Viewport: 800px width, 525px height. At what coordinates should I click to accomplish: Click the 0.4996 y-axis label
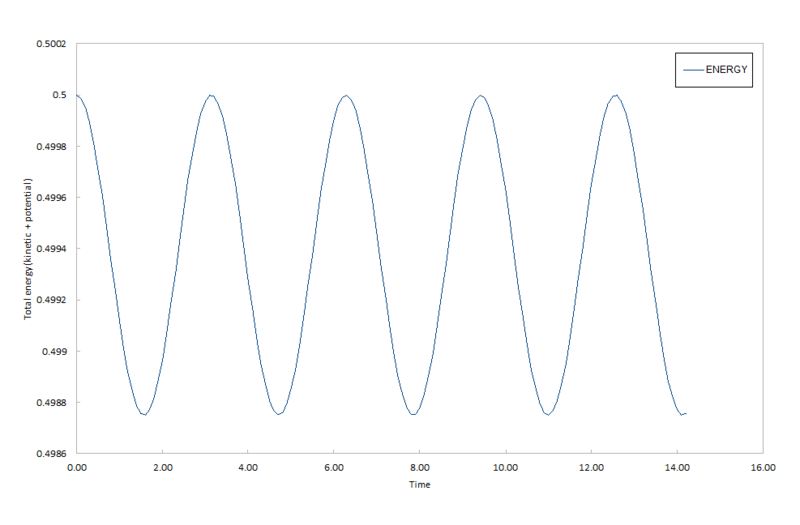tap(51, 198)
